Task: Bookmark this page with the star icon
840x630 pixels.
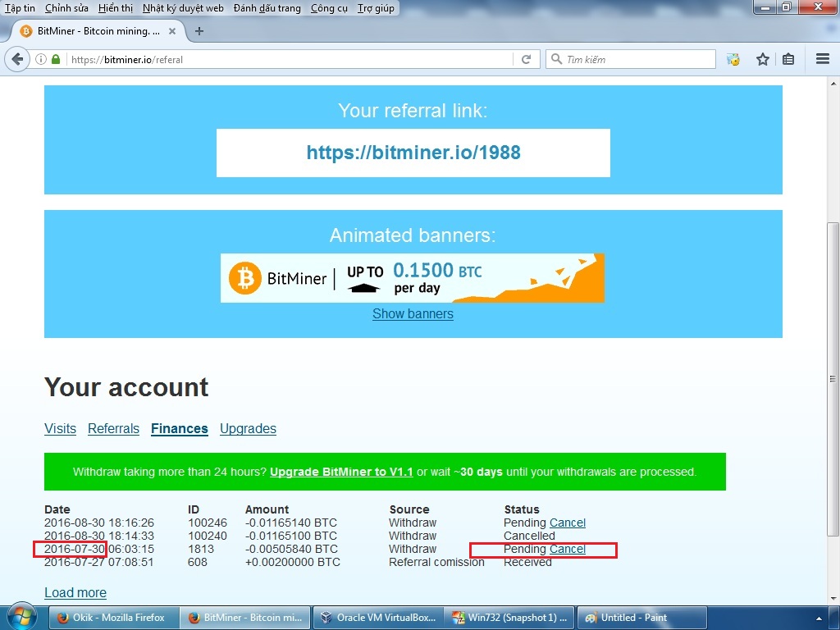Action: coord(762,59)
